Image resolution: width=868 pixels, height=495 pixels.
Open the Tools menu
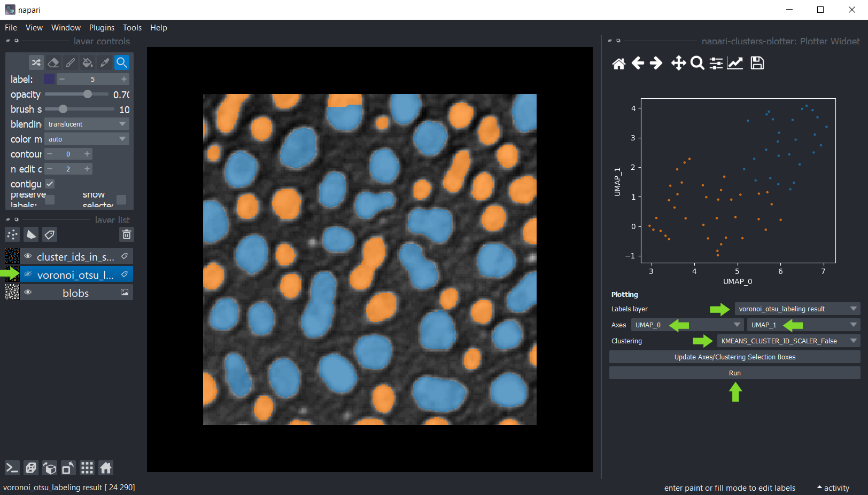point(132,28)
